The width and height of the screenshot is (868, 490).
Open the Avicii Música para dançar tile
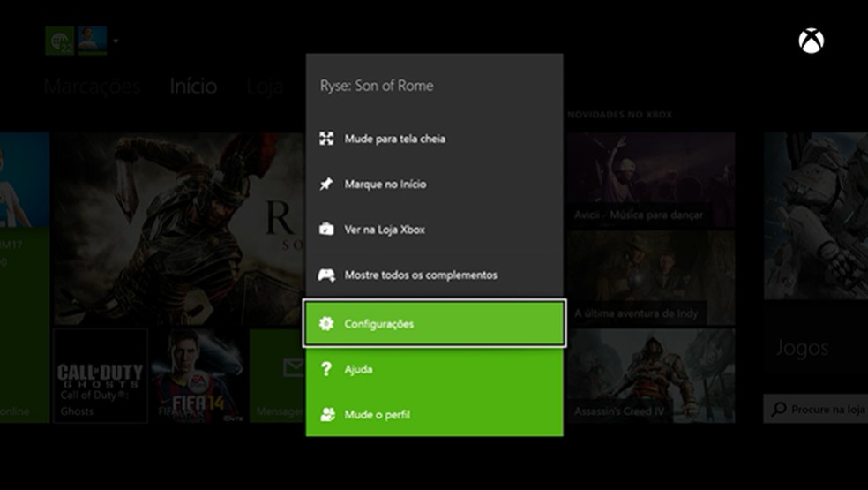pyautogui.click(x=651, y=179)
